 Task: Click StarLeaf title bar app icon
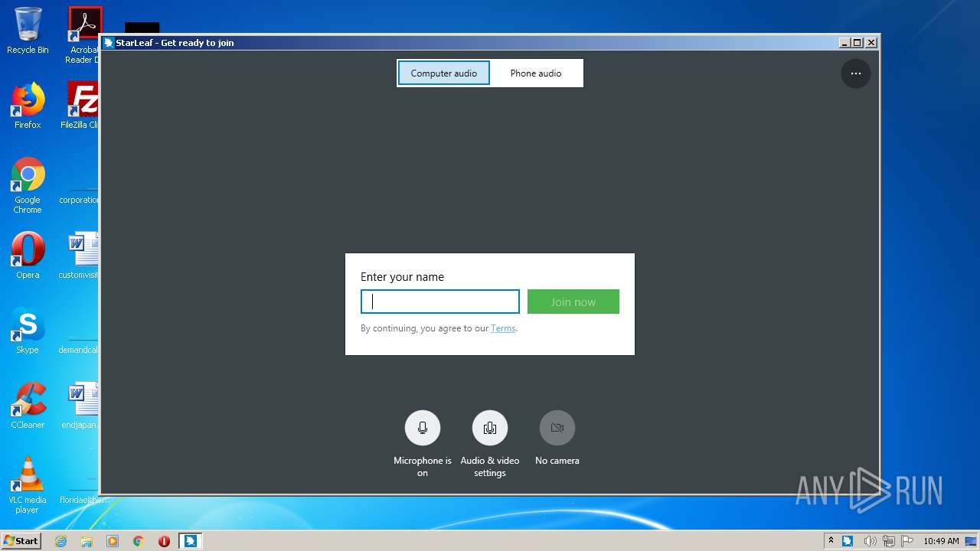(109, 43)
